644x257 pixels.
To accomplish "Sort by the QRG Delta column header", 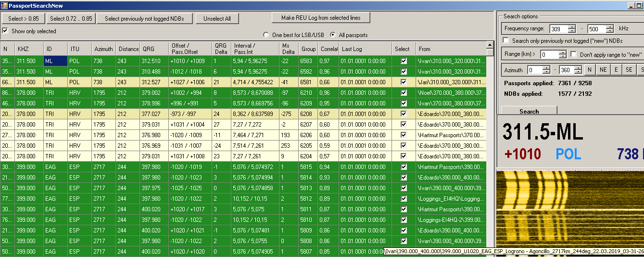I will (222, 49).
